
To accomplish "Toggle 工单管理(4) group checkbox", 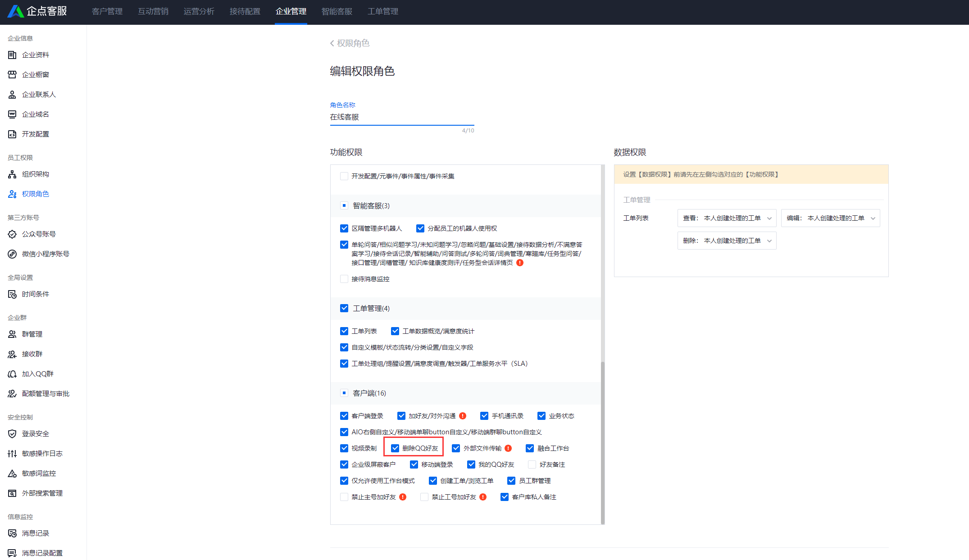I will click(344, 308).
